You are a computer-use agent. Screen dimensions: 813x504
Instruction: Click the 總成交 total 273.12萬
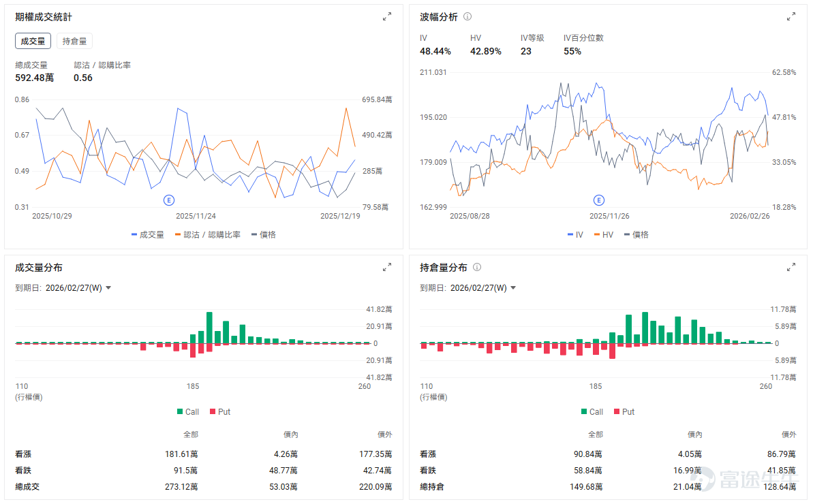181,487
